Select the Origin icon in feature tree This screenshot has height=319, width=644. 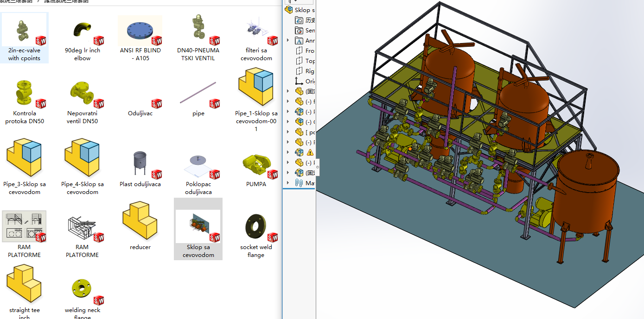299,81
